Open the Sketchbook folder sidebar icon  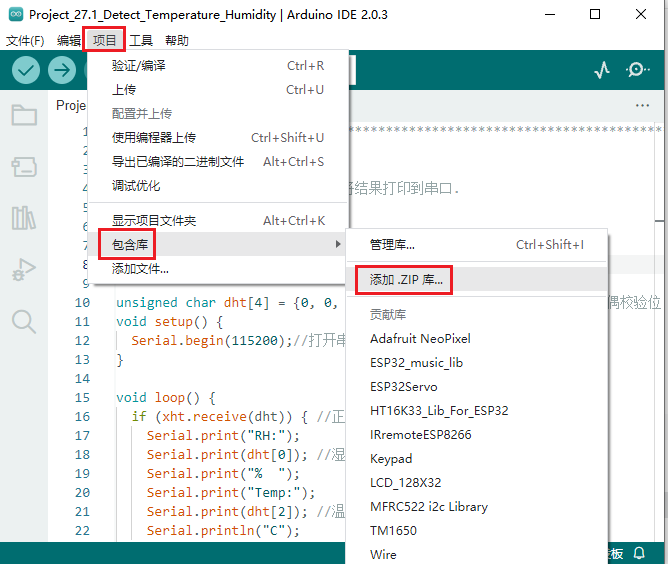coord(24,115)
